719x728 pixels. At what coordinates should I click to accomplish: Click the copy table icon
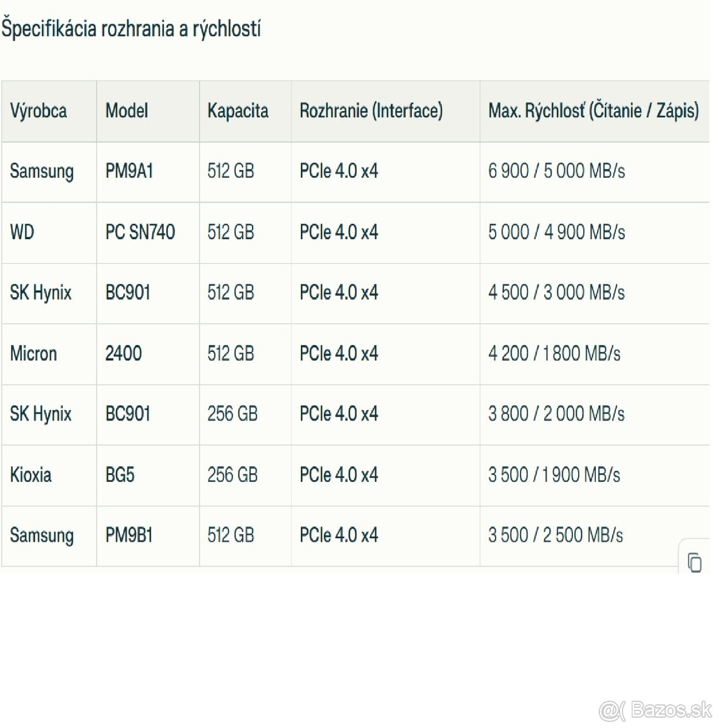point(695,562)
